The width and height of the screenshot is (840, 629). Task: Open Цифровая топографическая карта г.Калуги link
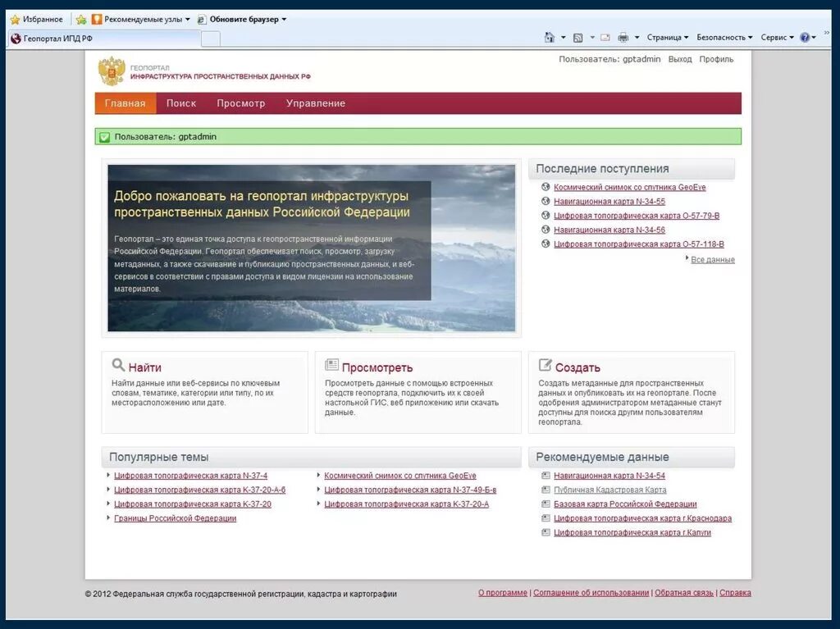pos(632,532)
